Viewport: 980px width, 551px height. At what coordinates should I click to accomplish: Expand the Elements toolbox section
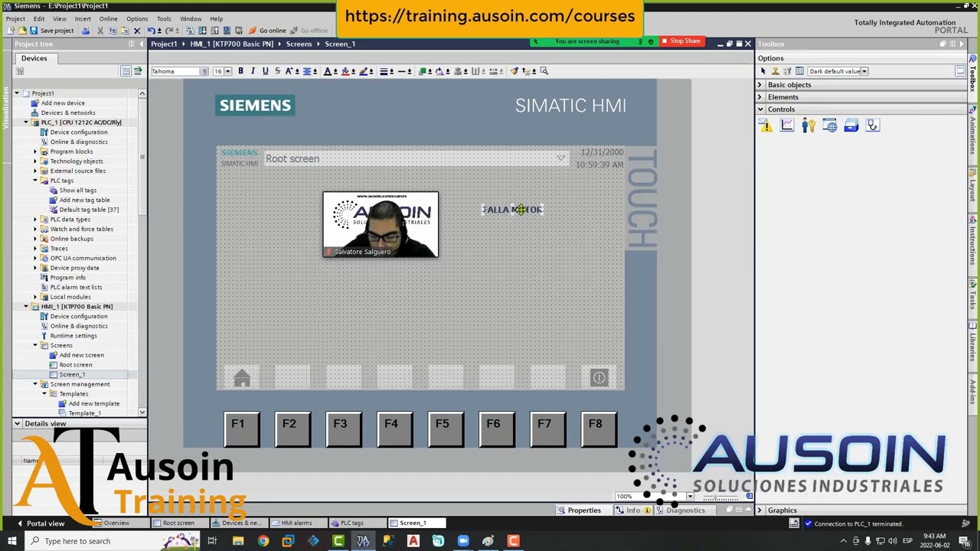(760, 97)
